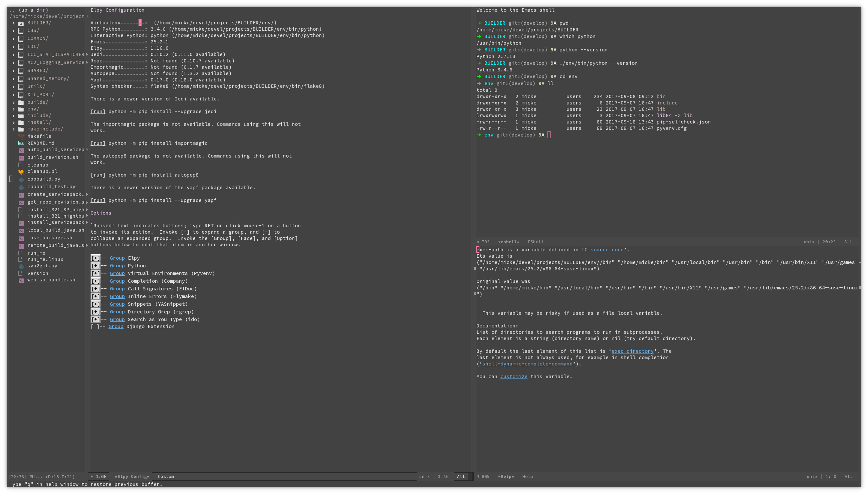This screenshot has width=868, height=494.
Task: Expand the env/ directory node
Action: (13, 109)
